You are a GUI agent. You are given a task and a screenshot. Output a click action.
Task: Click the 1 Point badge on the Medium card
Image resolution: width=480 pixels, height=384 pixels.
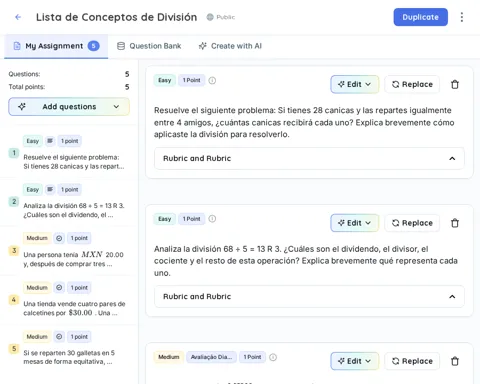[252, 357]
